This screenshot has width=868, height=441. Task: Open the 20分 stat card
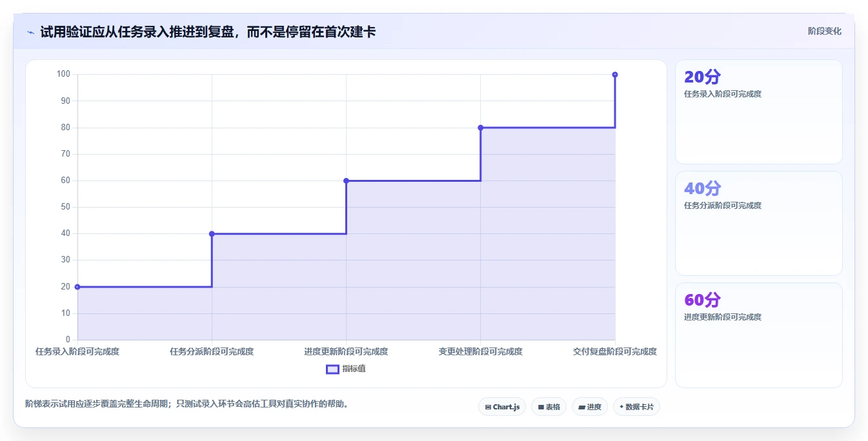point(758,112)
